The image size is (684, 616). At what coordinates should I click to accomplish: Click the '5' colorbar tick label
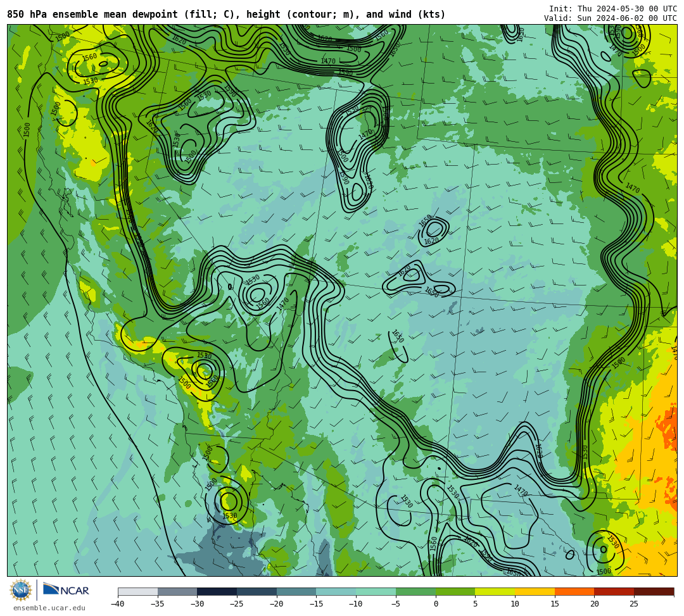[x=475, y=604]
